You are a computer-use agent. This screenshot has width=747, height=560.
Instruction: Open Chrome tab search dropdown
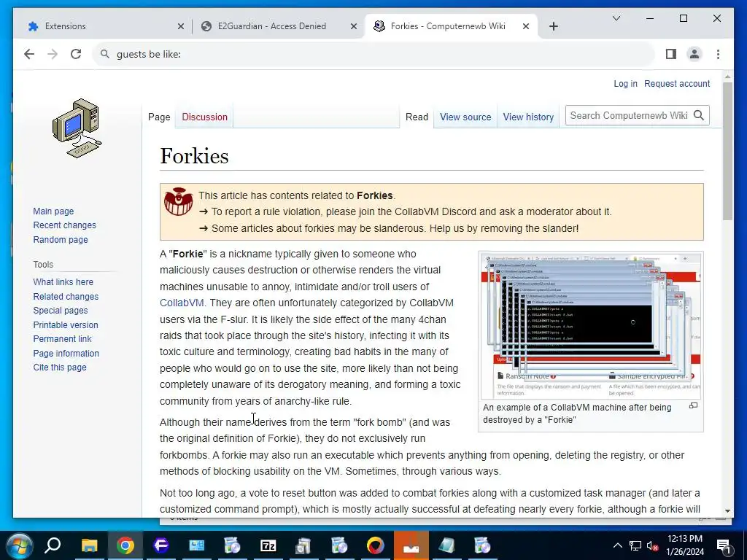(616, 18)
